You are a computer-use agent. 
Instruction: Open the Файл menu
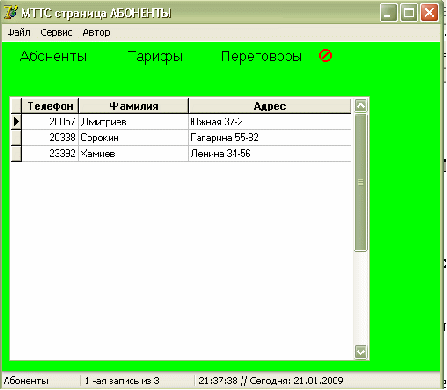[x=19, y=32]
